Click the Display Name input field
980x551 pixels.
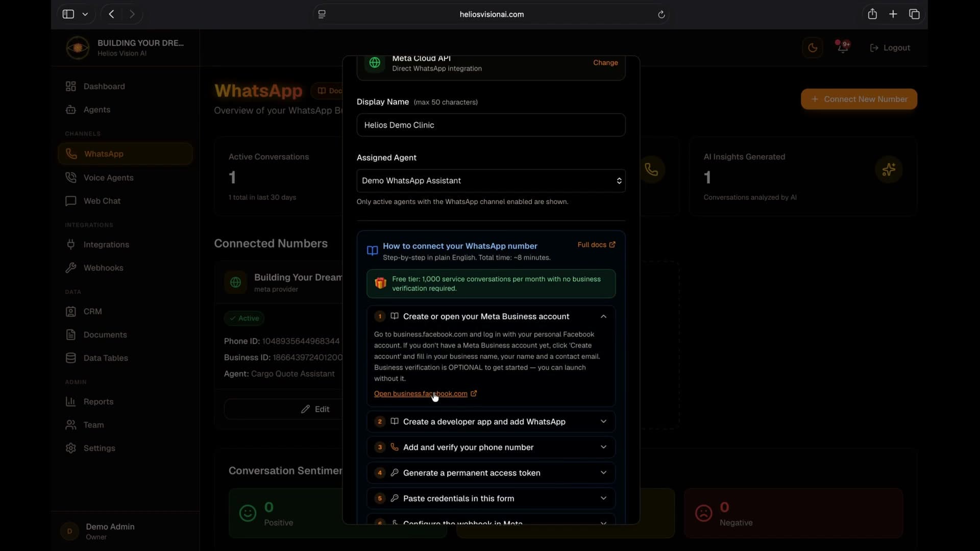pyautogui.click(x=491, y=125)
